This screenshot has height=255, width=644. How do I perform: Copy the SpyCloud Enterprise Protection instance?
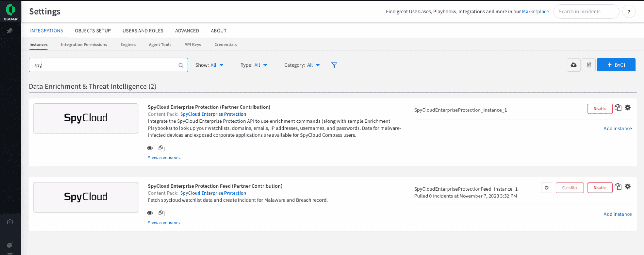[x=618, y=107]
